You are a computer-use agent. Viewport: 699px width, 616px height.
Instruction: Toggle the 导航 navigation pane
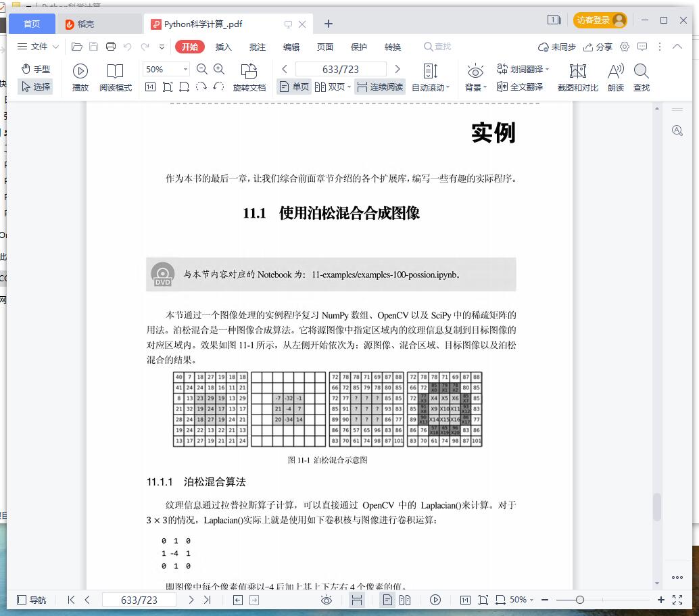(x=31, y=600)
